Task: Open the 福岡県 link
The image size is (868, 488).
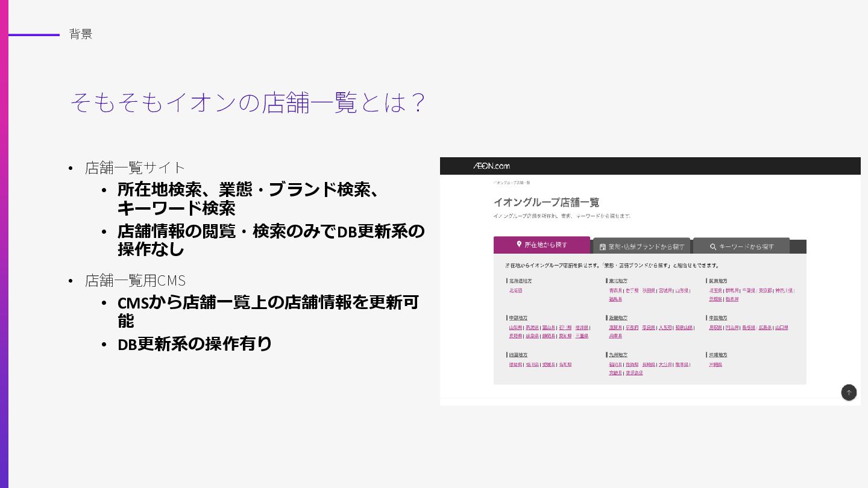Action: pyautogui.click(x=615, y=364)
